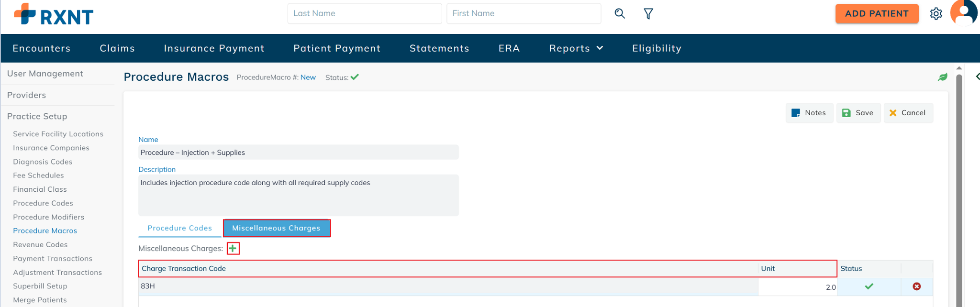Open the patient filter funnel icon
The height and width of the screenshot is (307, 980).
pyautogui.click(x=648, y=14)
